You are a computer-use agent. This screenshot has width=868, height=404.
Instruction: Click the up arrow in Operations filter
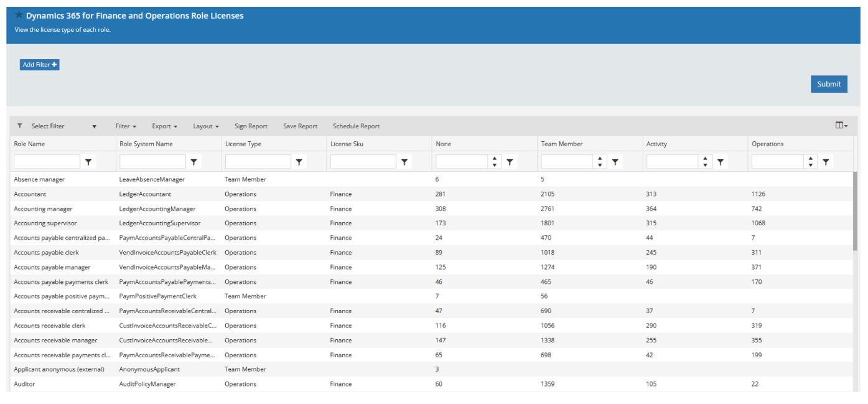tap(810, 159)
